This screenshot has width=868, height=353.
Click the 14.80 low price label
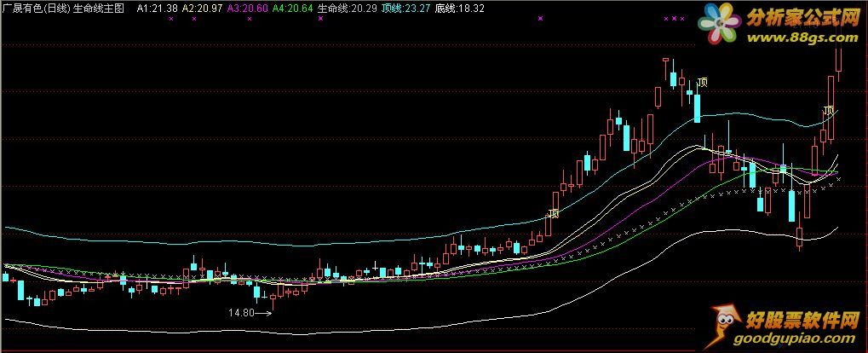pos(241,313)
